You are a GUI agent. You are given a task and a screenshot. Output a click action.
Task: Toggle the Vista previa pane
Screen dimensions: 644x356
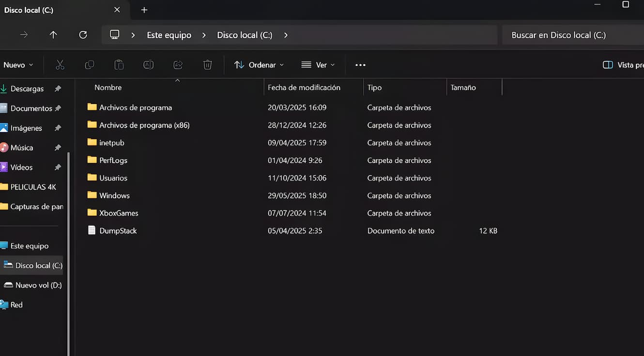point(623,65)
